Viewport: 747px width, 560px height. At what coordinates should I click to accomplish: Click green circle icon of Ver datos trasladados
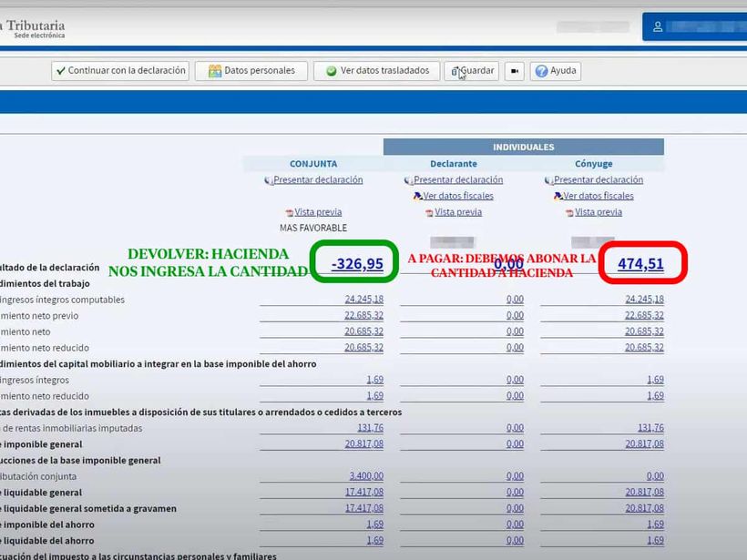coord(331,71)
